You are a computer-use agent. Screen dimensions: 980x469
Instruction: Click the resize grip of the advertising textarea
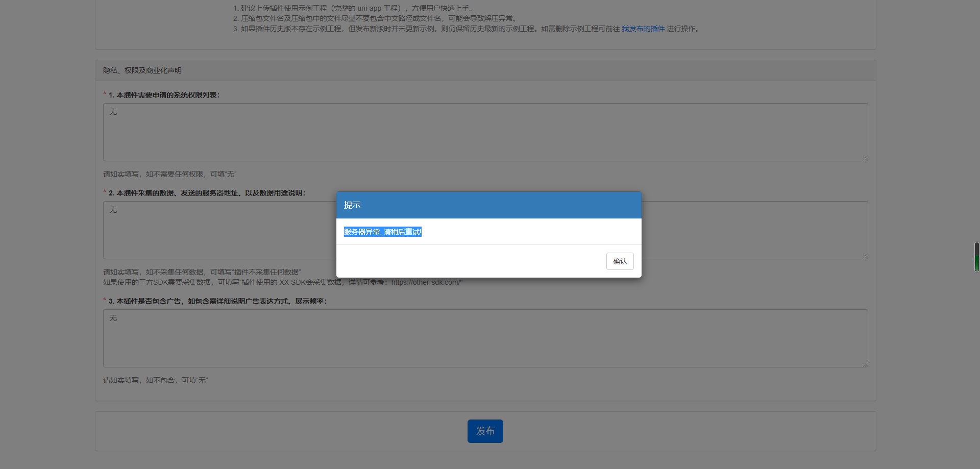865,364
